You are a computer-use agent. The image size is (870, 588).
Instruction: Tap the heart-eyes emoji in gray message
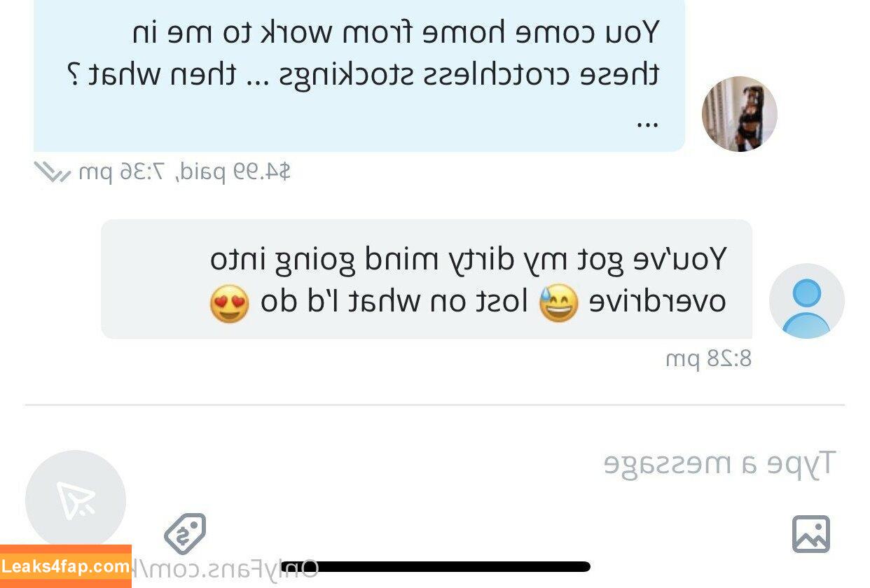(x=230, y=304)
